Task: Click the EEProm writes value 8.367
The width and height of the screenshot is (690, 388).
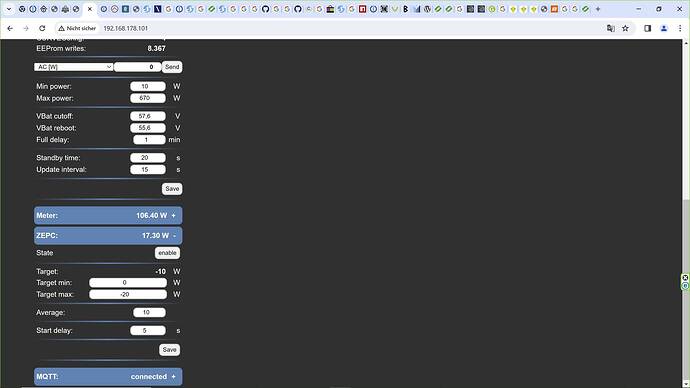Action: 156,48
